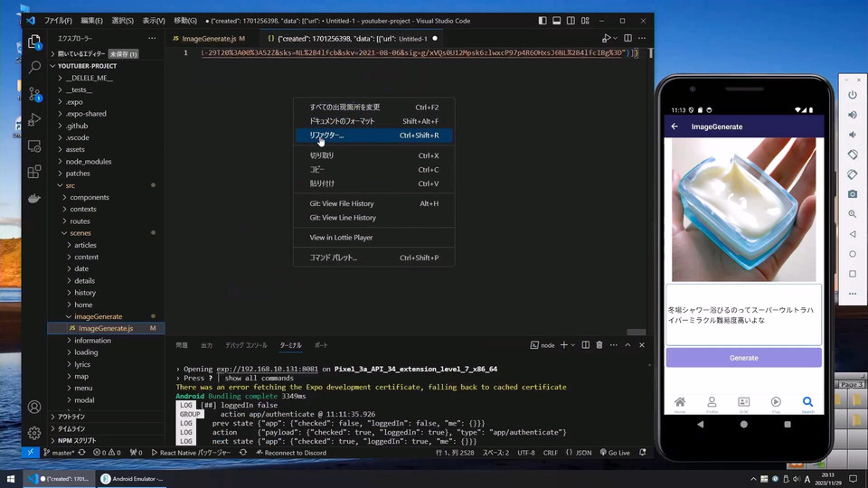Expand the アウトライン section
This screenshot has height=488, width=868.
[71, 417]
